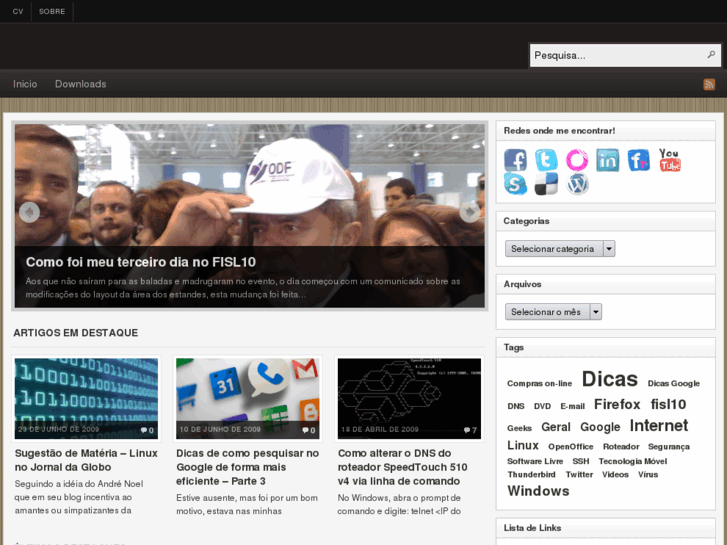Open the Skype icon link
This screenshot has height=545, width=727.
[x=515, y=184]
